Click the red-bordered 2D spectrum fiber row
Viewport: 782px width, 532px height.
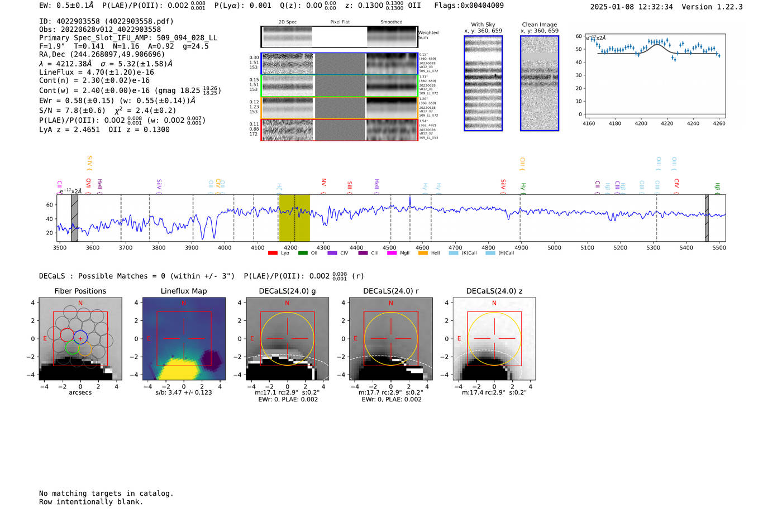click(x=339, y=130)
